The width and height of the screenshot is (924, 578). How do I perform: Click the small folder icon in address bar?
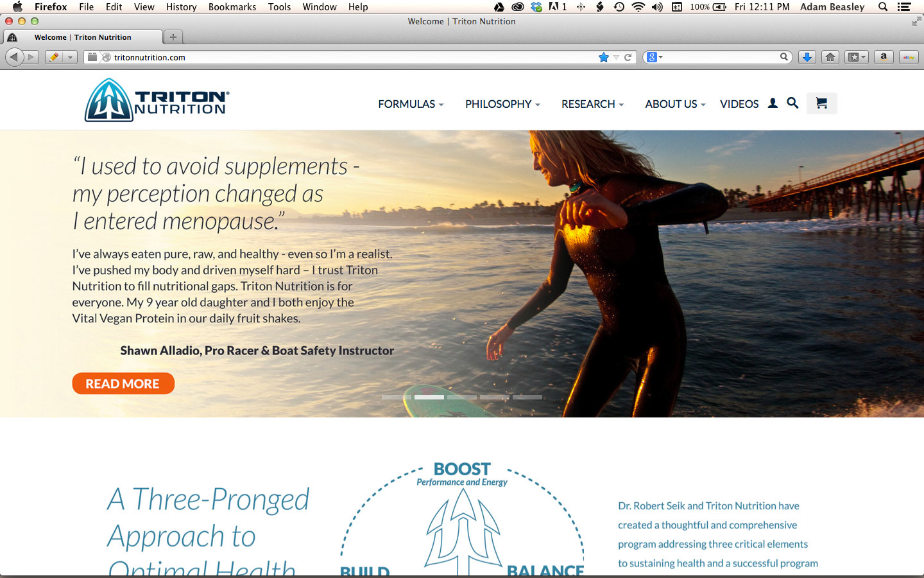point(92,57)
